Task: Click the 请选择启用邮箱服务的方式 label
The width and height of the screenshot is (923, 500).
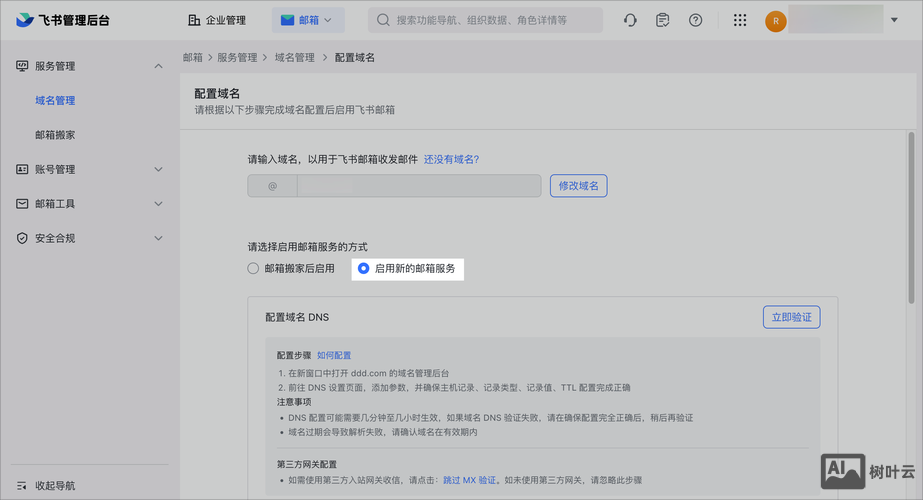Action: (307, 247)
